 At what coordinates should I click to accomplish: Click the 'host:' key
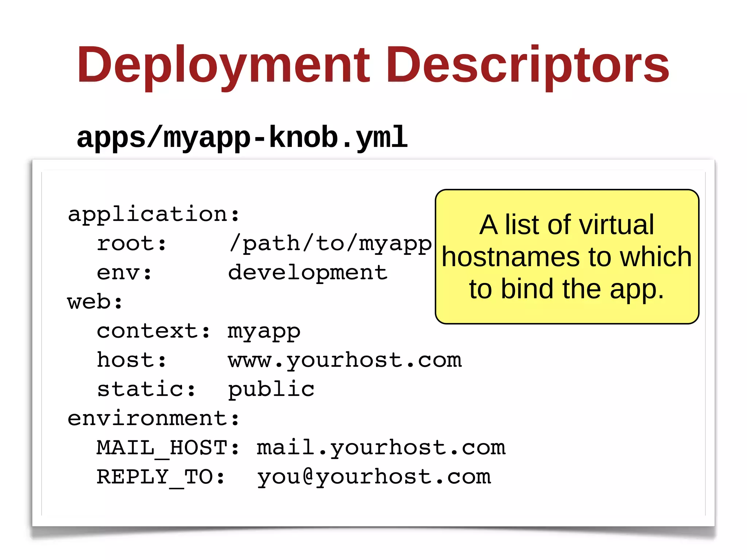(132, 360)
